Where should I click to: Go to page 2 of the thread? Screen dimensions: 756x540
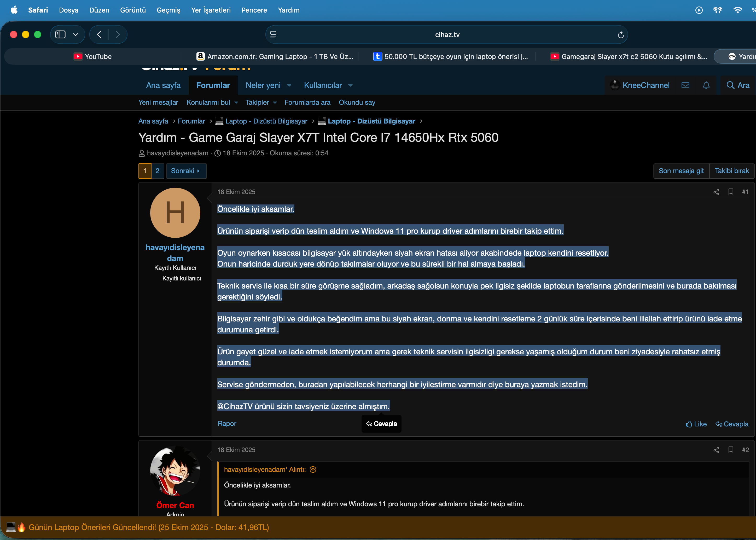click(157, 171)
